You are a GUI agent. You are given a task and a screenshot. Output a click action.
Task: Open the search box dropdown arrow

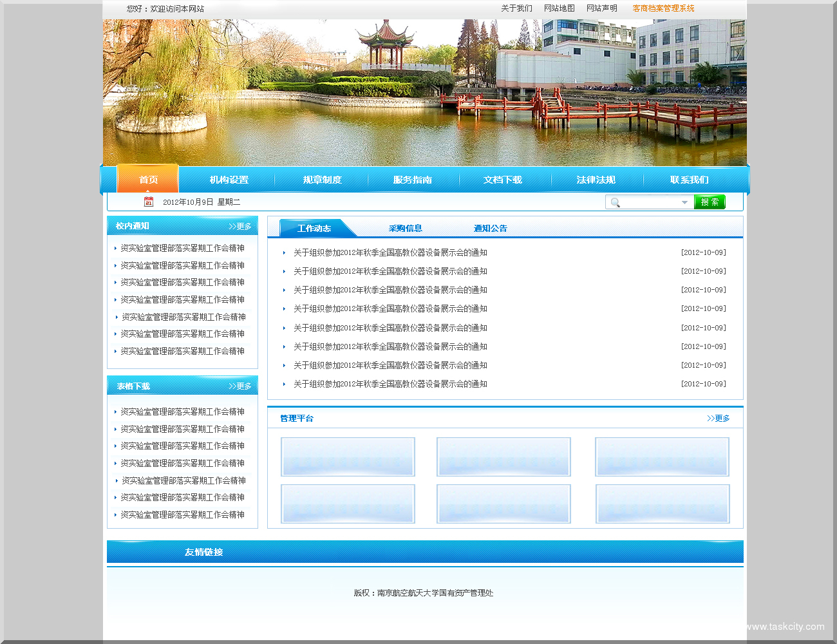coord(684,202)
